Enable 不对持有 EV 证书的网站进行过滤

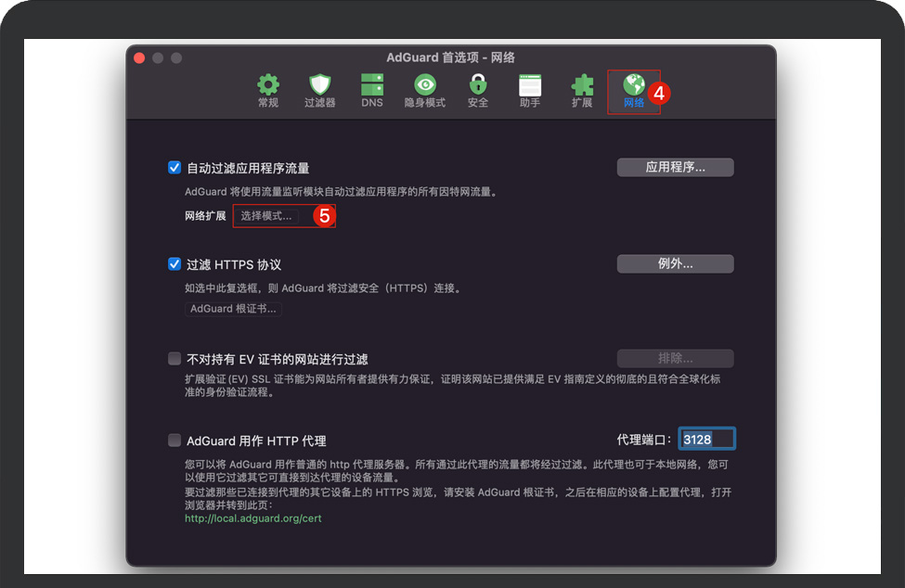tap(175, 358)
